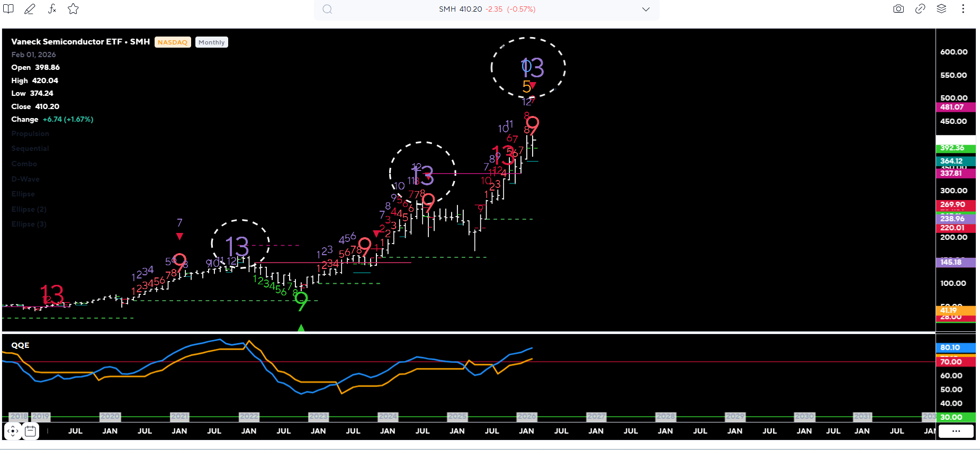Click the symbol search magnifier field
Screen dimensions: 980x450
(x=327, y=10)
